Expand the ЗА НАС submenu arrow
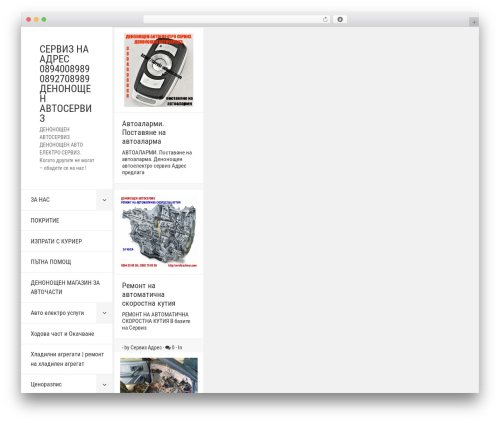This screenshot has width=500, height=423. [104, 200]
